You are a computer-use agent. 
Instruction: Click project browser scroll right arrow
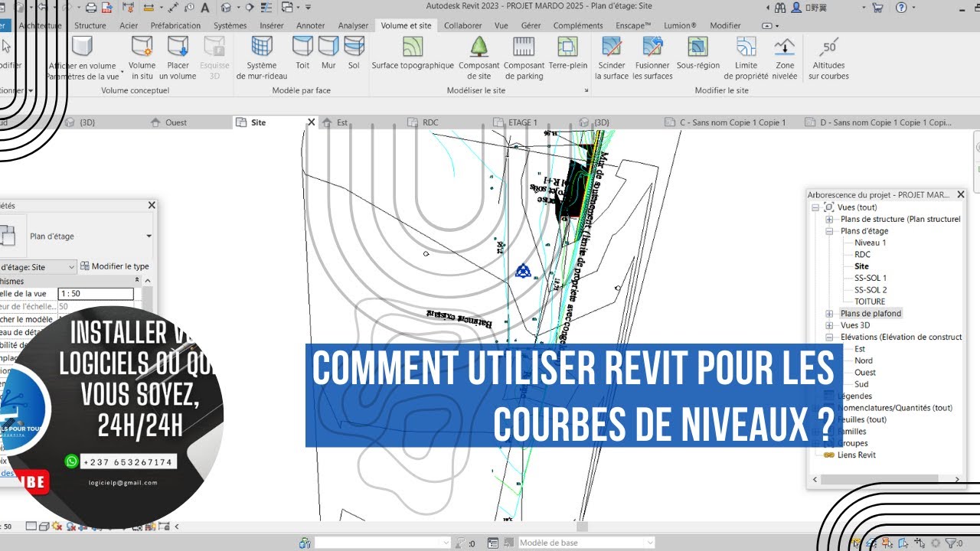(957, 480)
